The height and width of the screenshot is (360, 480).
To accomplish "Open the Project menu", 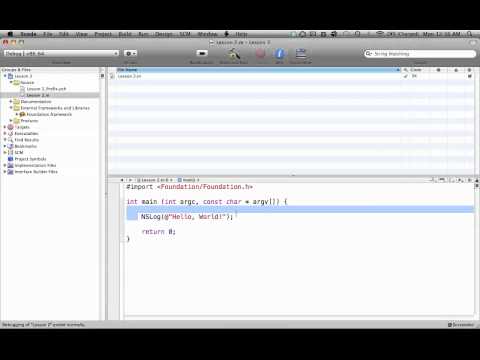I will point(103,34).
